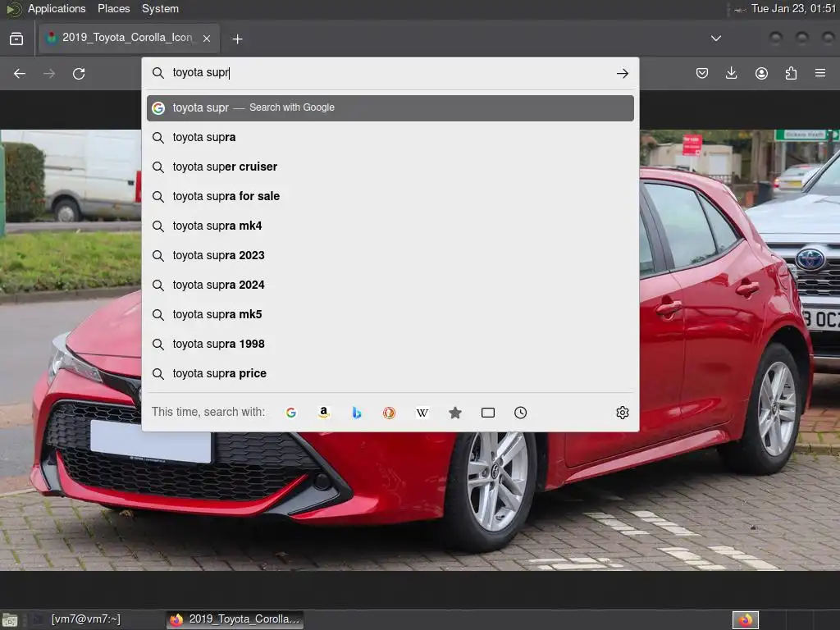
Task: Click inside the address bar text field
Action: (x=390, y=73)
